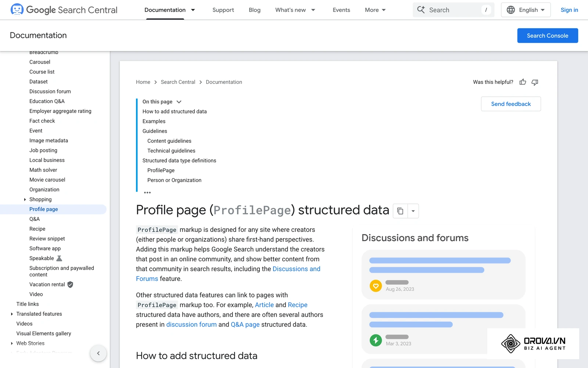Expand Translated features in sidebar
The height and width of the screenshot is (368, 588).
click(x=12, y=314)
